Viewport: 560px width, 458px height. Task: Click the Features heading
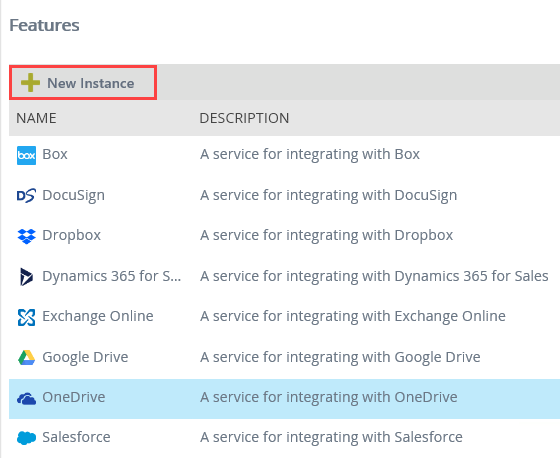[x=44, y=25]
